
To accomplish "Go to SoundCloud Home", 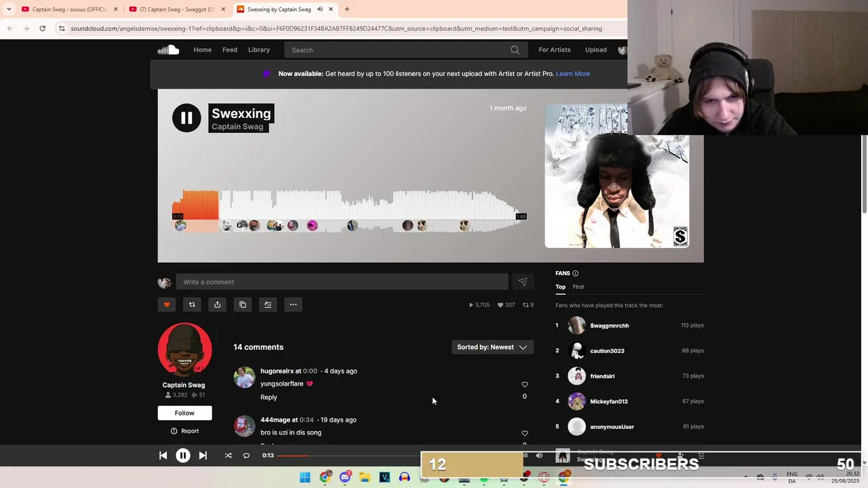I will point(202,49).
